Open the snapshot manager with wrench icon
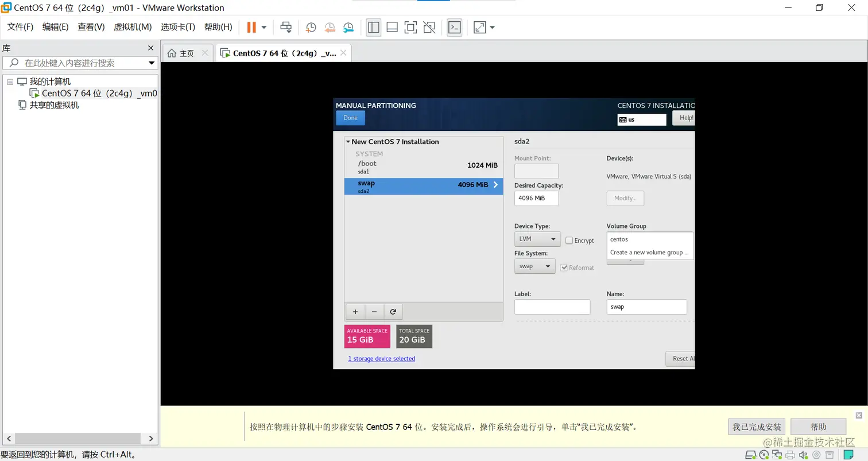The width and height of the screenshot is (868, 461). (349, 27)
